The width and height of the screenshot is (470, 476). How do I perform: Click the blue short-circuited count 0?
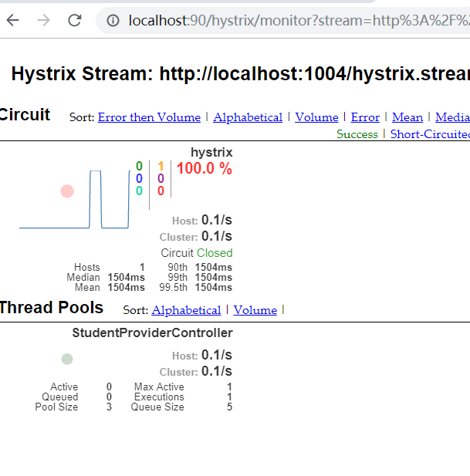pos(139,178)
